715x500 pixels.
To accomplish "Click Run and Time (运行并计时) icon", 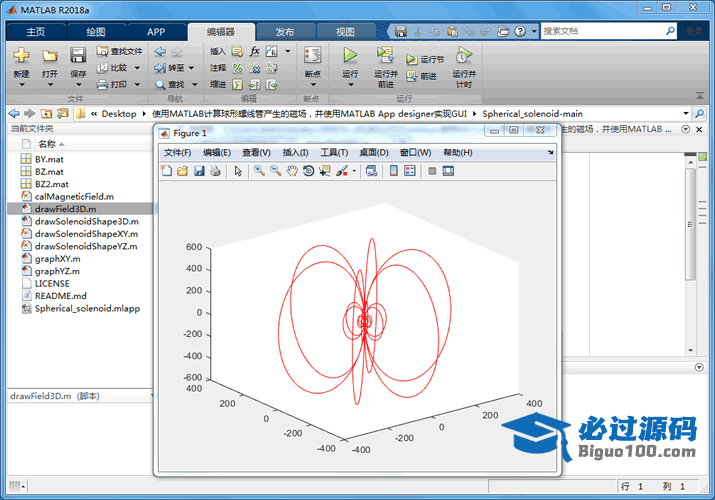I will click(463, 55).
